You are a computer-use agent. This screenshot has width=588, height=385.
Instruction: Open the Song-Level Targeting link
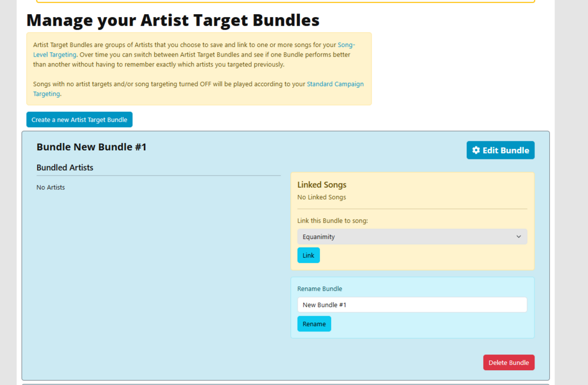click(194, 49)
